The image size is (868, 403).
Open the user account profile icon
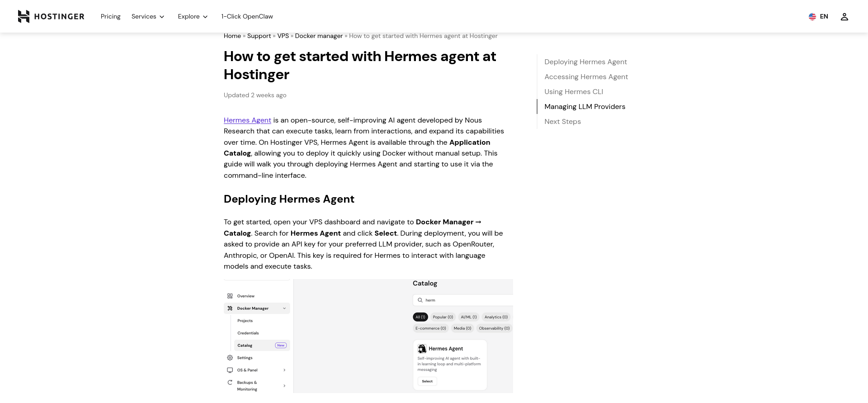[x=844, y=17]
